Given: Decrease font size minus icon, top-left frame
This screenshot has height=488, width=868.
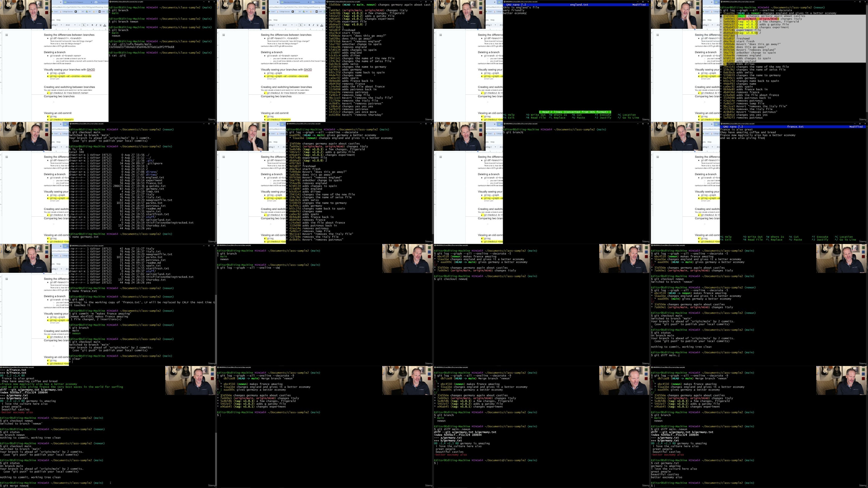Looking at the screenshot, I should 79,25.
